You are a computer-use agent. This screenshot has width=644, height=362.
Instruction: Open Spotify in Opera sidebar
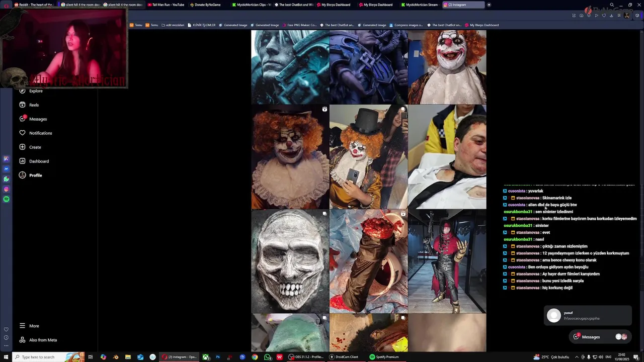point(6,199)
